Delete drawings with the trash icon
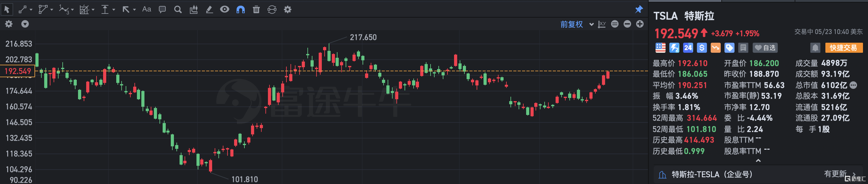This screenshot has width=868, height=184. (x=256, y=9)
